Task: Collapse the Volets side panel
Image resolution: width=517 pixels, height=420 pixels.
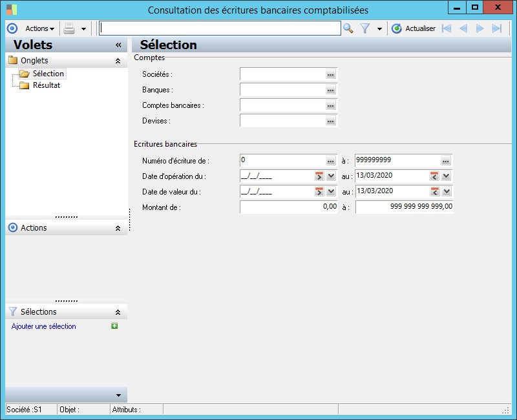Action: (118, 45)
